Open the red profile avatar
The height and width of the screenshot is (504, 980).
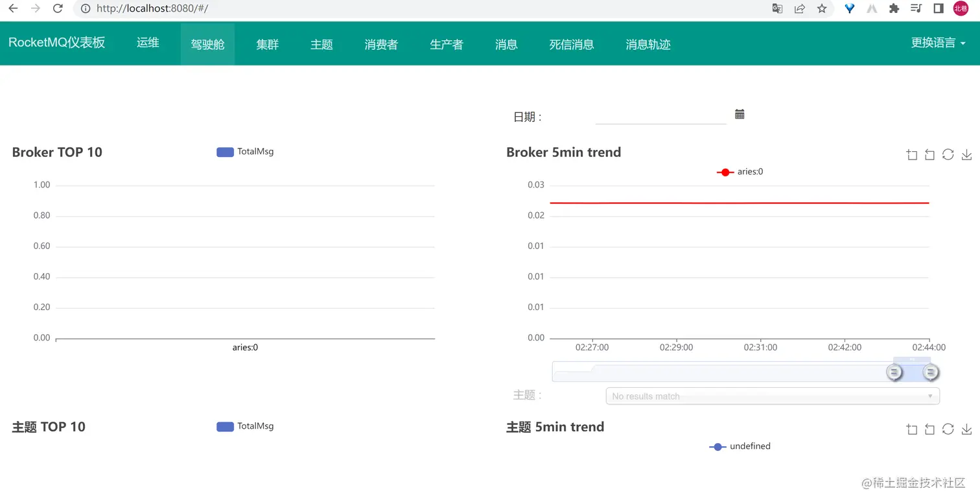(961, 8)
